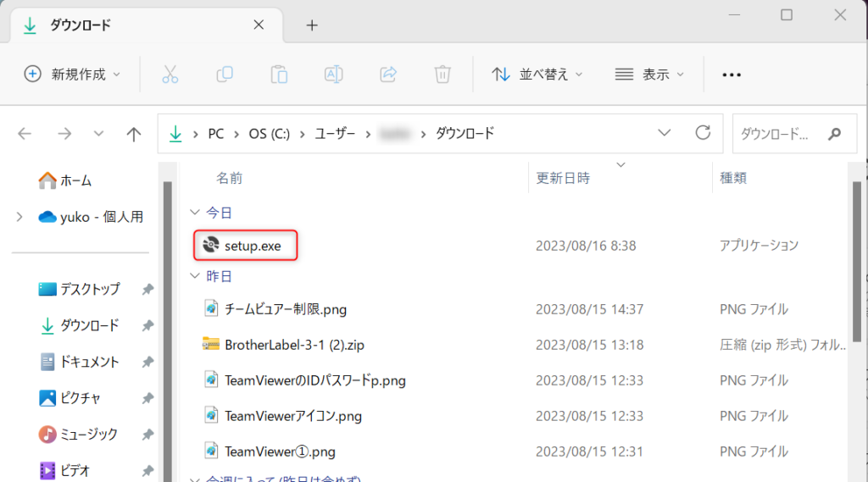
Task: Click ユーザー in the breadcrumb
Action: coord(335,134)
